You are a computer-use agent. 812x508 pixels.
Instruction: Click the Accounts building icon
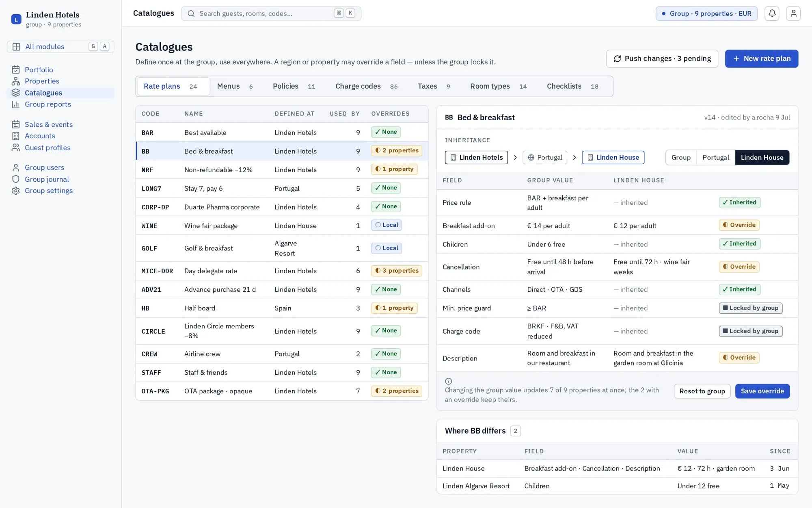click(16, 136)
